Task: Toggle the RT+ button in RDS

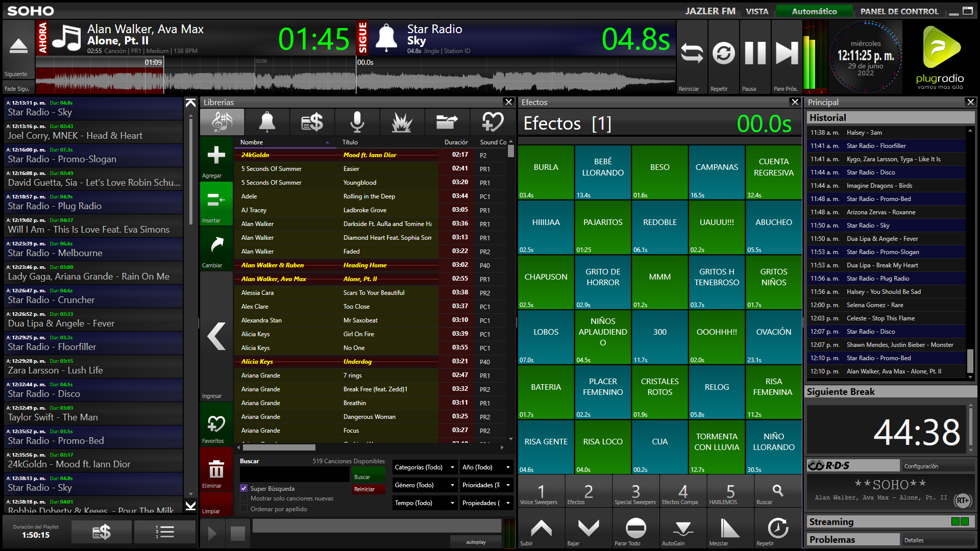Action: point(962,500)
